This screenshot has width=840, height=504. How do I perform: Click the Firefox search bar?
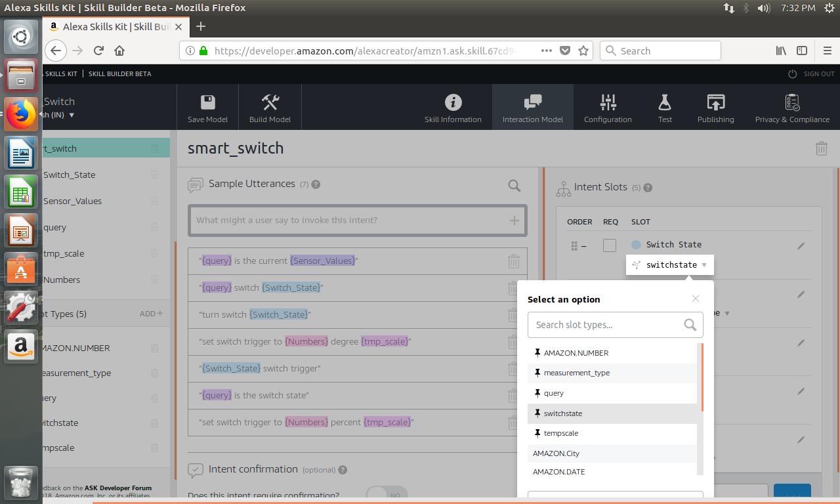pyautogui.click(x=660, y=51)
